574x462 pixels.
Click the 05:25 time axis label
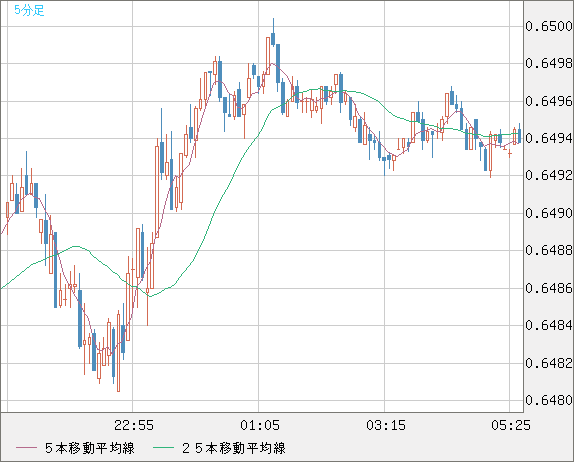[x=511, y=425]
